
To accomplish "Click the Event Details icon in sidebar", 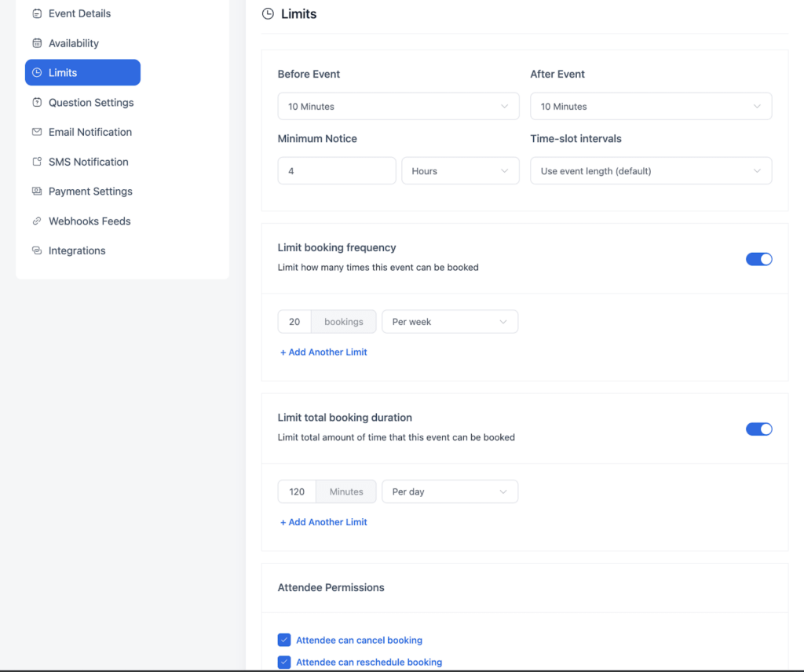I will pos(37,13).
